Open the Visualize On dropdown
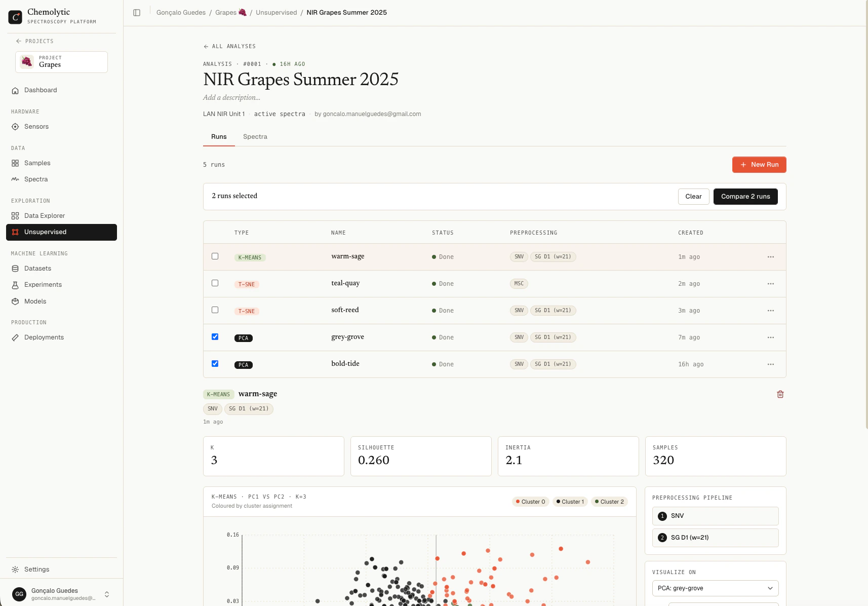 [x=715, y=588]
